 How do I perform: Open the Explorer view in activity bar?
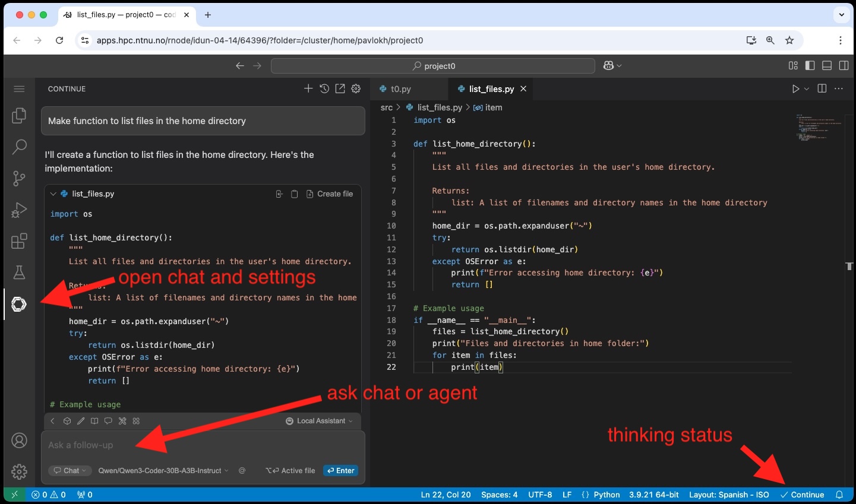(19, 115)
